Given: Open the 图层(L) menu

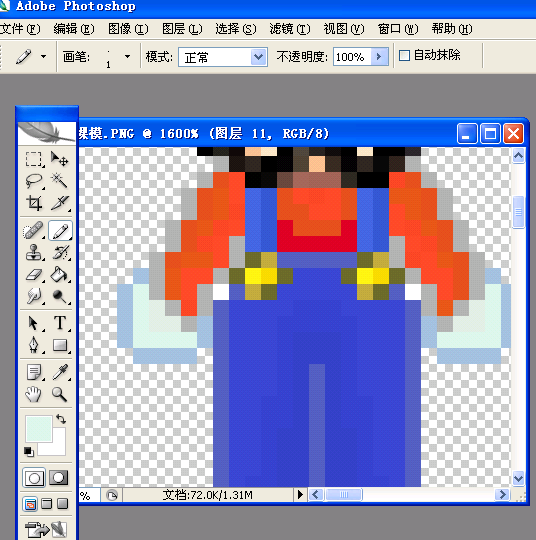Looking at the screenshot, I should pyautogui.click(x=182, y=29).
